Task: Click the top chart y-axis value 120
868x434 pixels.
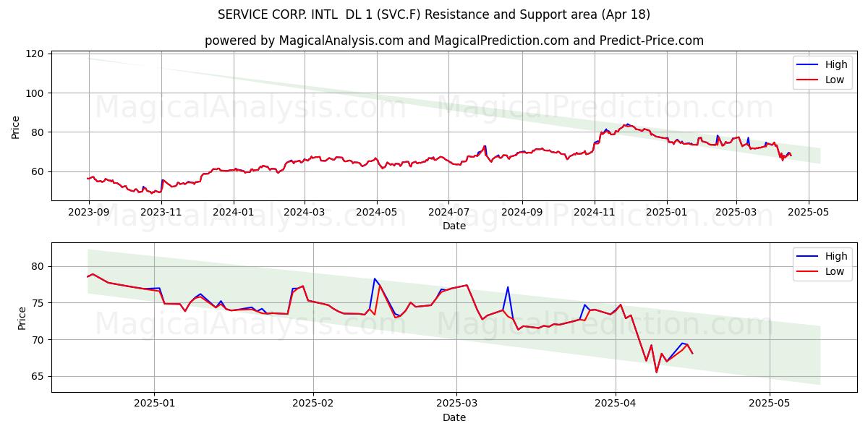Action: click(x=36, y=54)
